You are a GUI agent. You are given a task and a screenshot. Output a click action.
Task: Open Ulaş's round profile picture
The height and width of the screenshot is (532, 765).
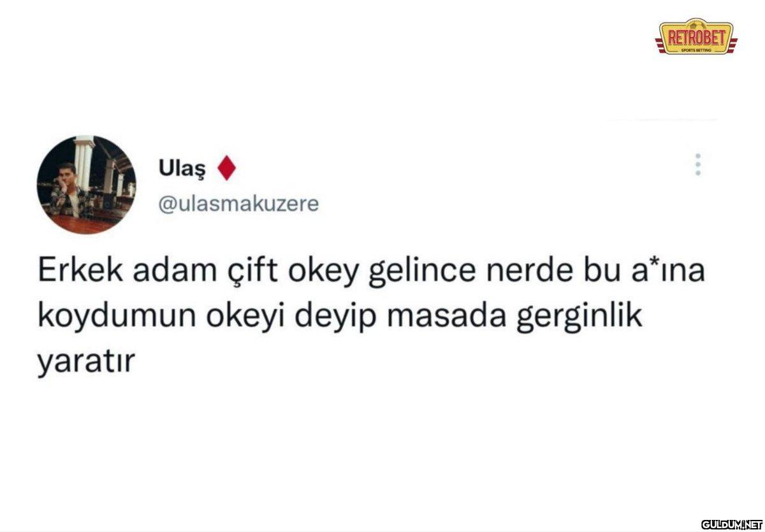[x=86, y=185]
